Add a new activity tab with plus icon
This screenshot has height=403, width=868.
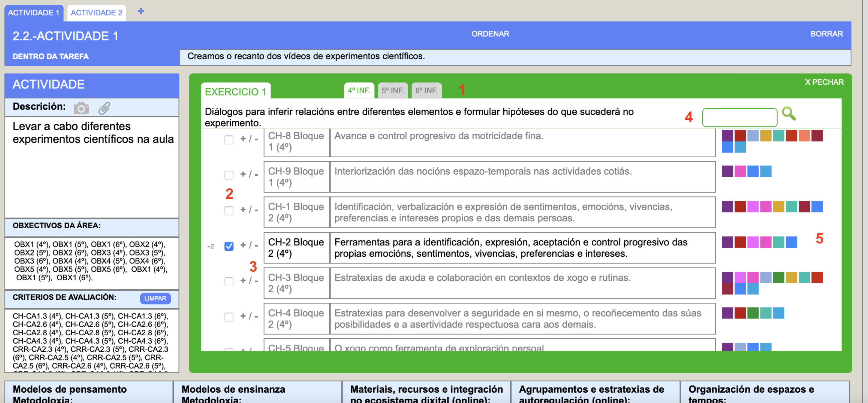point(141,11)
